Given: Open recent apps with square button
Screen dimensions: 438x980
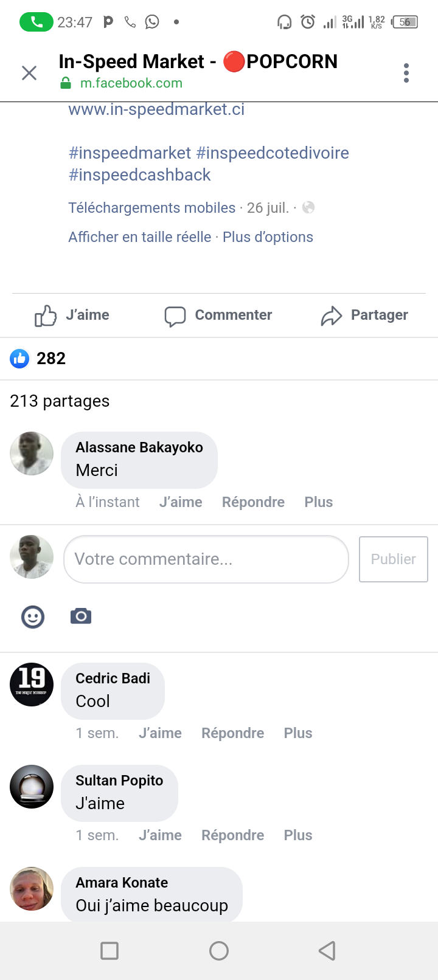Looking at the screenshot, I should (x=109, y=951).
